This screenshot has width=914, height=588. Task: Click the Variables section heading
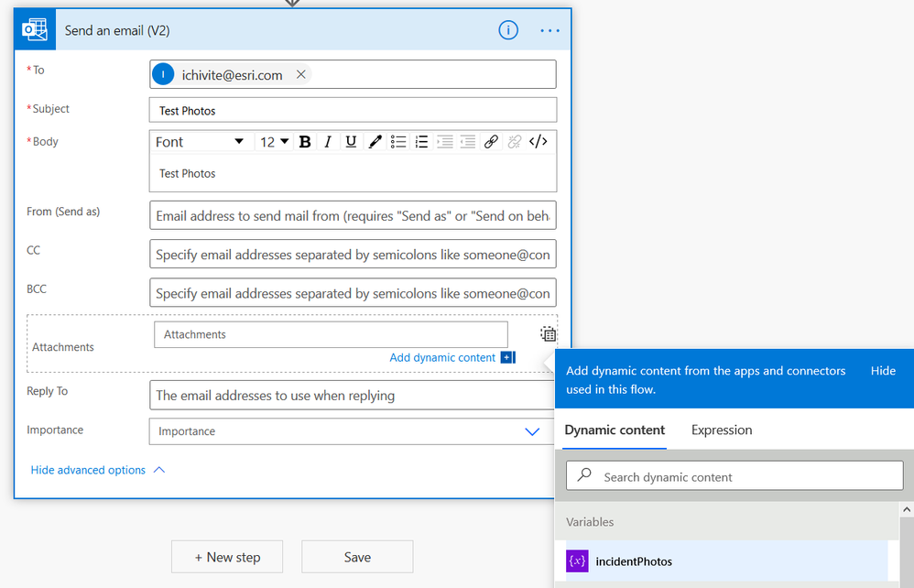tap(590, 522)
